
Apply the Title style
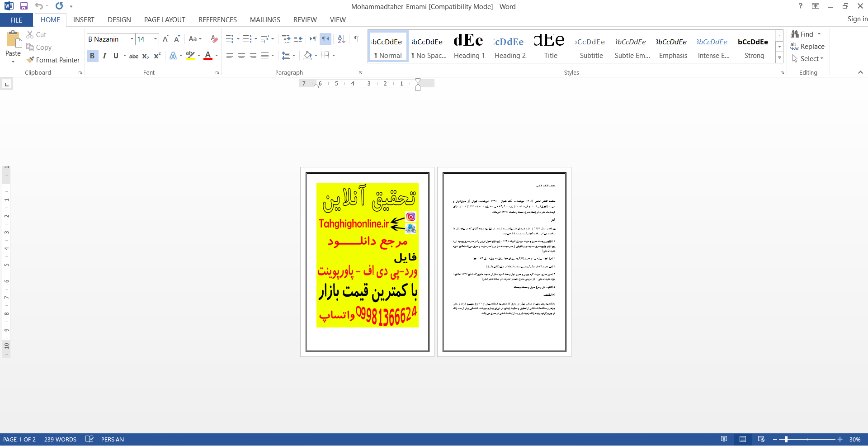tap(551, 47)
